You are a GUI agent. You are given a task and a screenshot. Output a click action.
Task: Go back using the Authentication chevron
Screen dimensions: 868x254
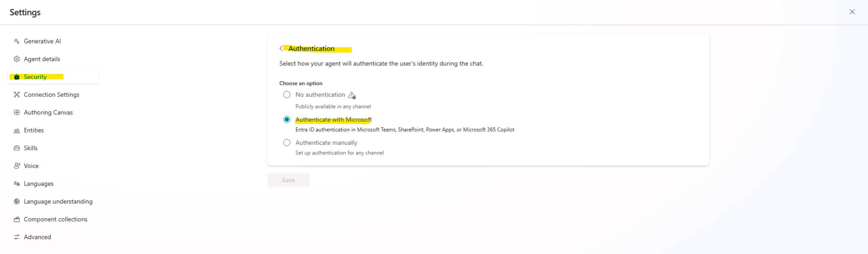tap(281, 48)
